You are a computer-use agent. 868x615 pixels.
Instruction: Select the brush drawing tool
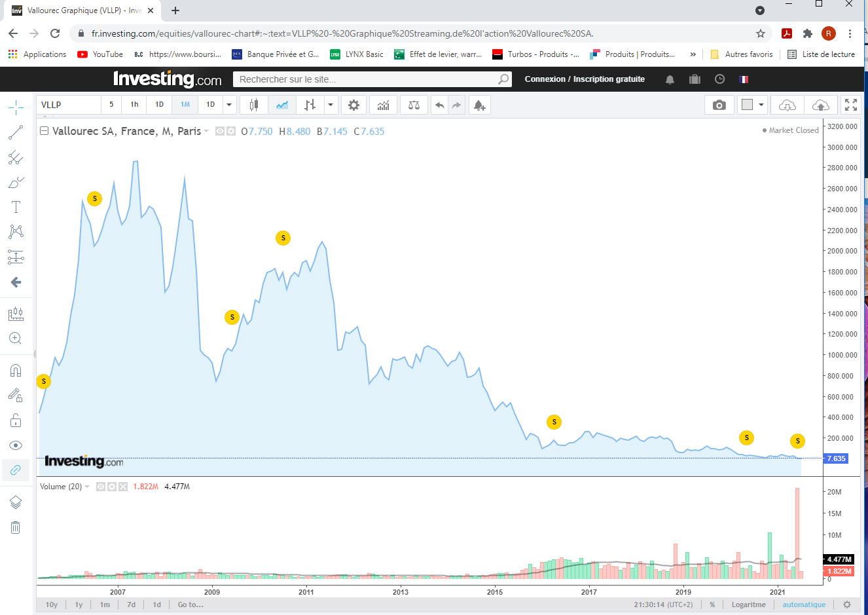click(16, 183)
